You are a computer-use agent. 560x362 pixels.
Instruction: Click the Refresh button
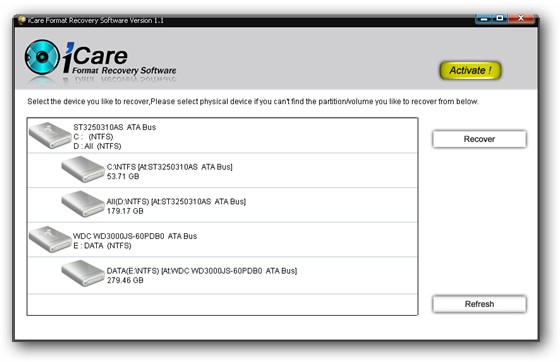click(479, 304)
